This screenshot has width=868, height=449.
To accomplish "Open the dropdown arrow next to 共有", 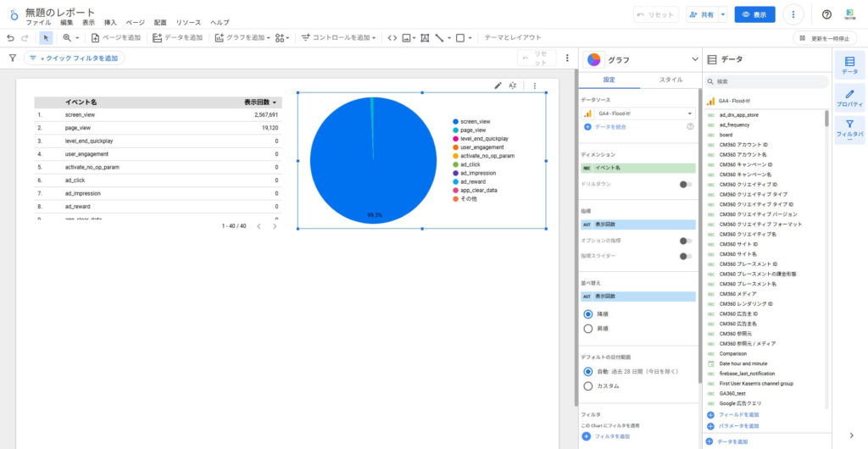I will click(722, 14).
